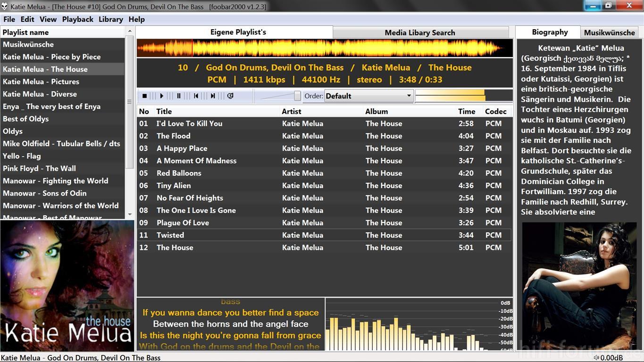Click the volume slider handle

coord(297,96)
